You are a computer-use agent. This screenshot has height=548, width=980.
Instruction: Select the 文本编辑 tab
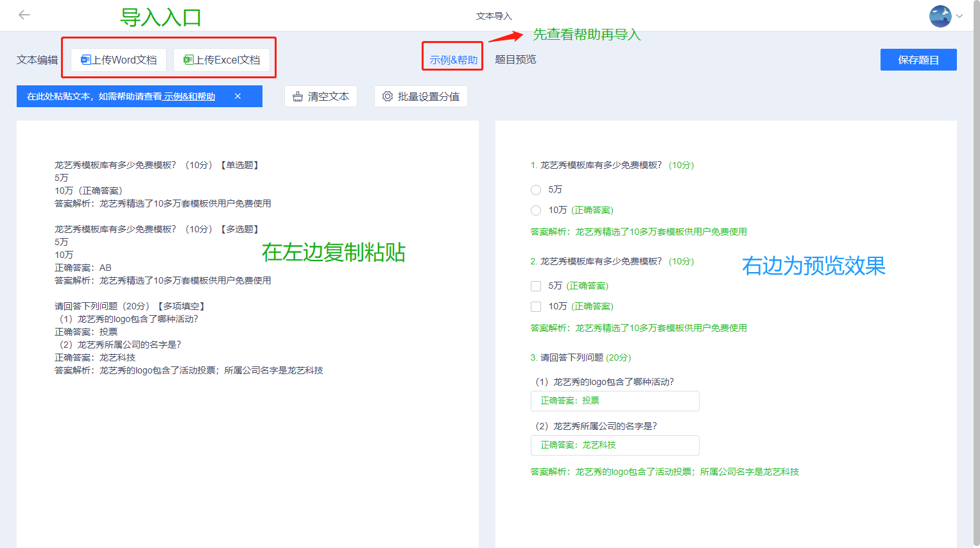pos(37,60)
